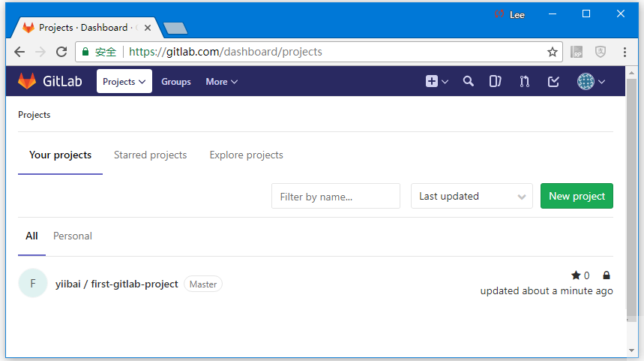Open the user avatar menu
Viewport: 644px width, 361px height.
click(591, 81)
